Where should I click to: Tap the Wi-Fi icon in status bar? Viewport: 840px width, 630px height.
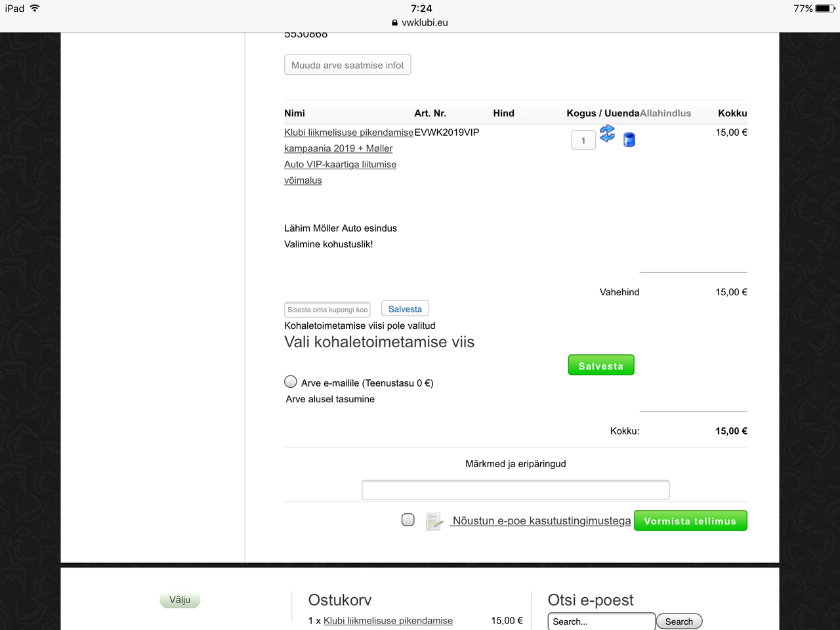click(35, 9)
